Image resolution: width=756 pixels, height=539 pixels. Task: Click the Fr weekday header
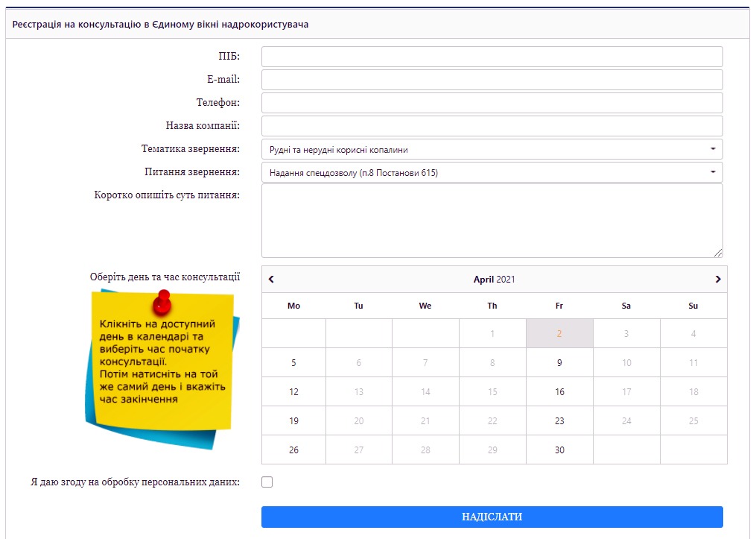(559, 306)
